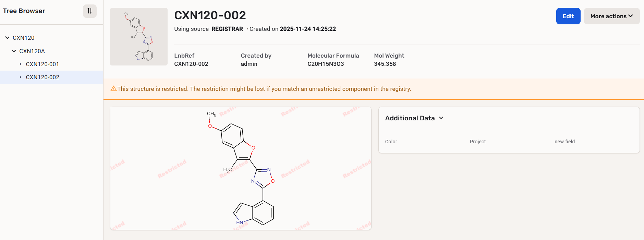Click the blue Edit button
644x240 pixels.
coord(568,16)
